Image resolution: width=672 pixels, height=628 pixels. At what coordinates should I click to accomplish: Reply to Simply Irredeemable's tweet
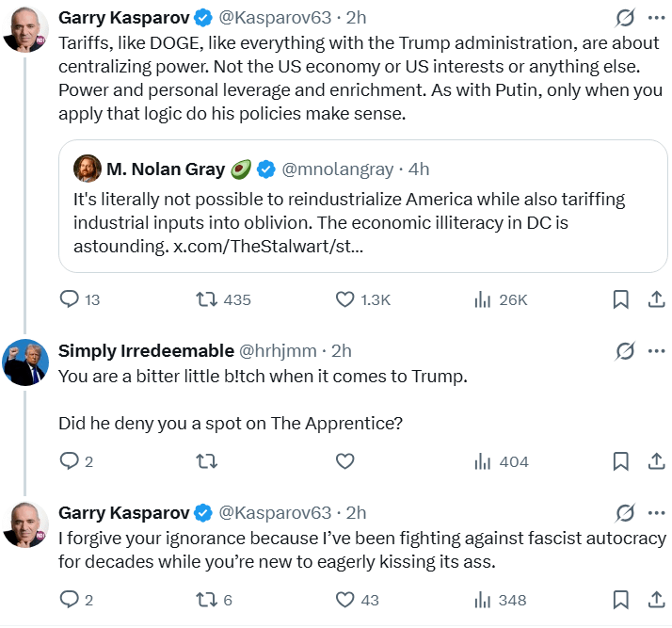(70, 461)
